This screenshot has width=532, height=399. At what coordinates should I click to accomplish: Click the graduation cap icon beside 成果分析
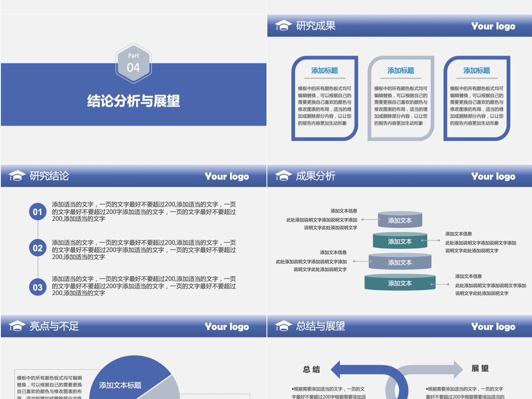click(x=283, y=176)
